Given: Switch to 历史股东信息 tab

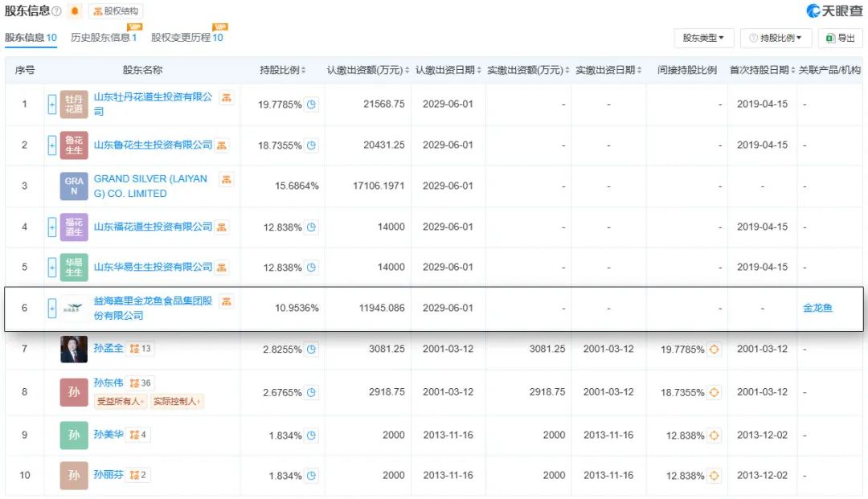Looking at the screenshot, I should tap(104, 37).
